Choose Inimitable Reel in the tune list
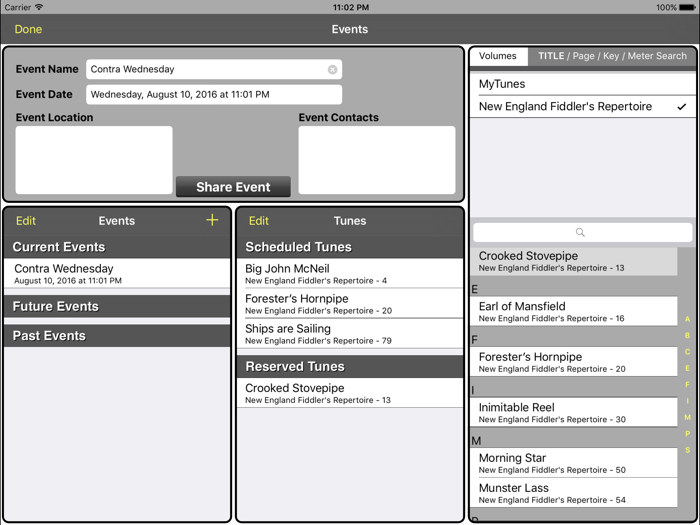Viewport: 700px width, 525px height. click(x=574, y=412)
